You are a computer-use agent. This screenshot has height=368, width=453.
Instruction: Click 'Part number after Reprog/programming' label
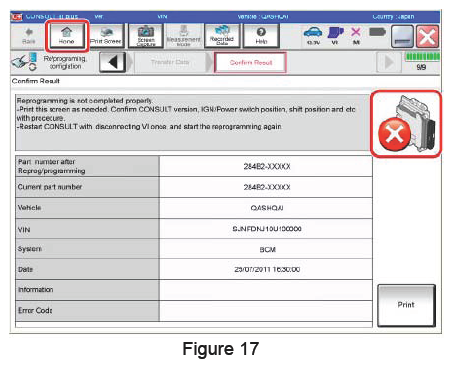52,166
